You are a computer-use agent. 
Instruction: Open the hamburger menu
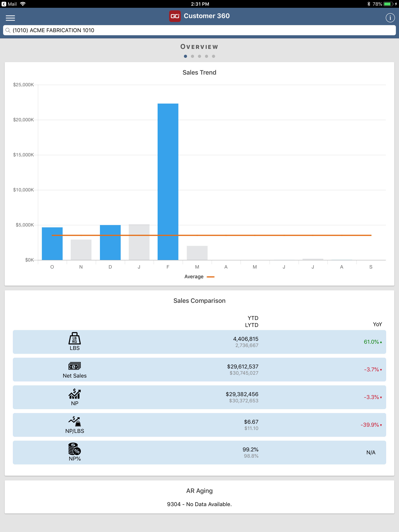pyautogui.click(x=10, y=18)
